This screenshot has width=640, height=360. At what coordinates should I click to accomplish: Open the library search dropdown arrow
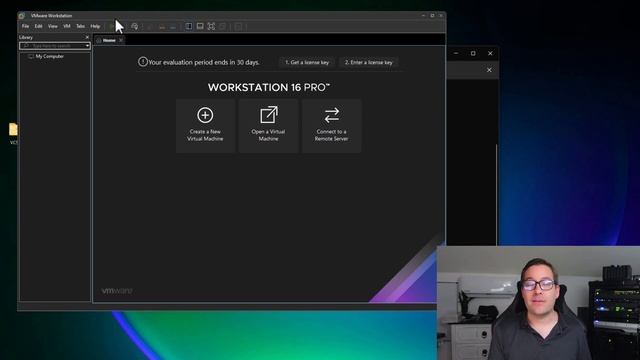[87, 46]
